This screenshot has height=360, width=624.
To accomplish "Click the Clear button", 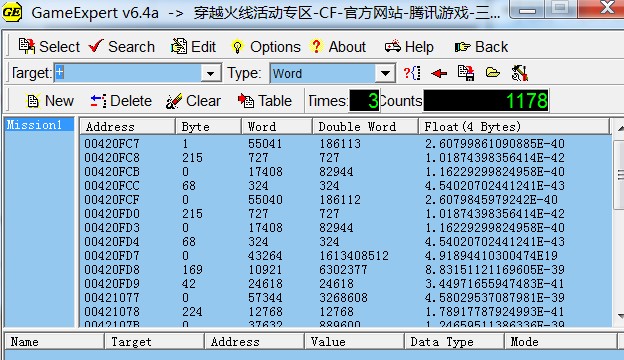I will pyautogui.click(x=193, y=101).
